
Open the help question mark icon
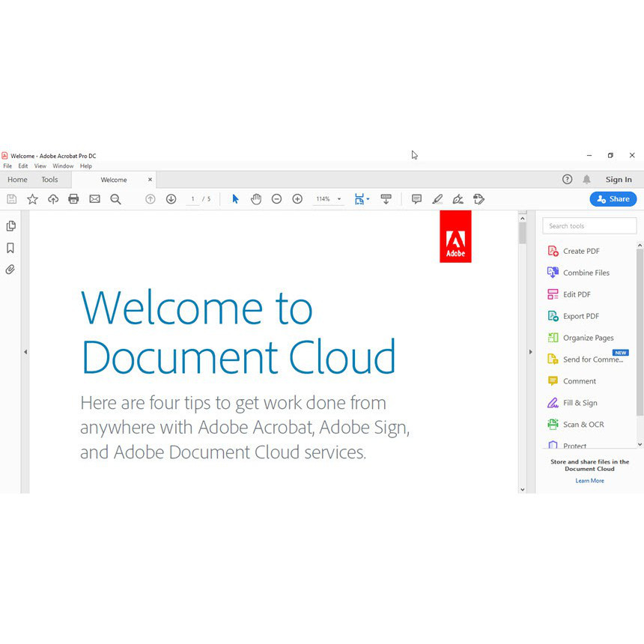tap(567, 180)
